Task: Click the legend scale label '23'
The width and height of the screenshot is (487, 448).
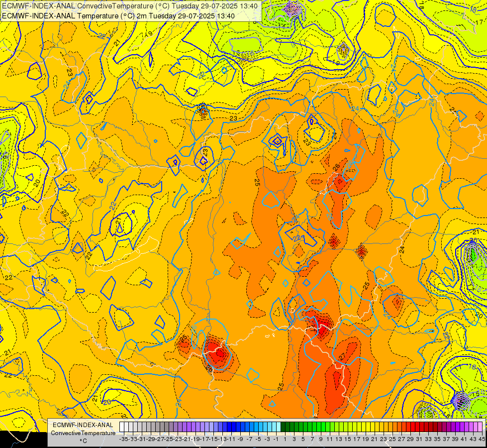Action: tap(384, 439)
